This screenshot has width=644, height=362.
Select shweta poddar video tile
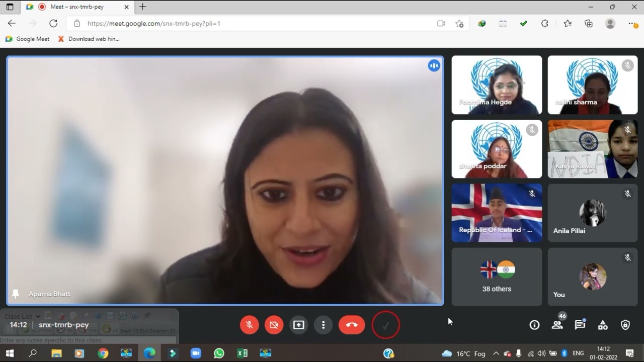497,149
